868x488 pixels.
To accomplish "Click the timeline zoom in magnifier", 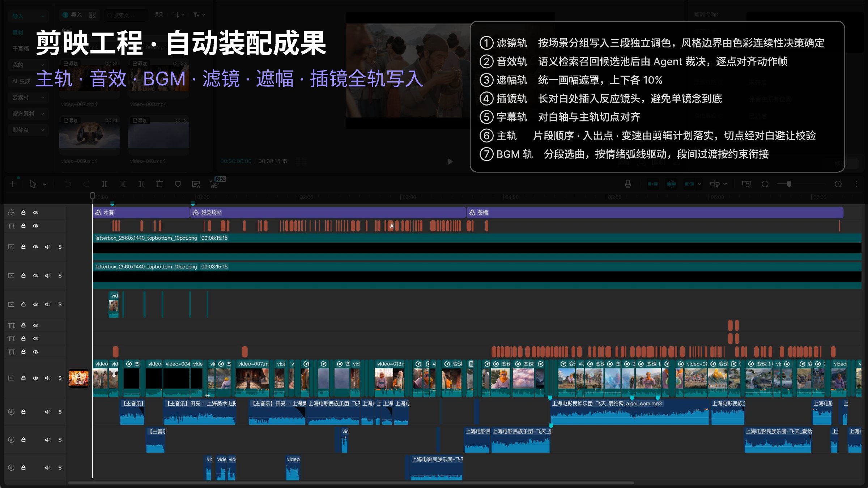I will [838, 184].
